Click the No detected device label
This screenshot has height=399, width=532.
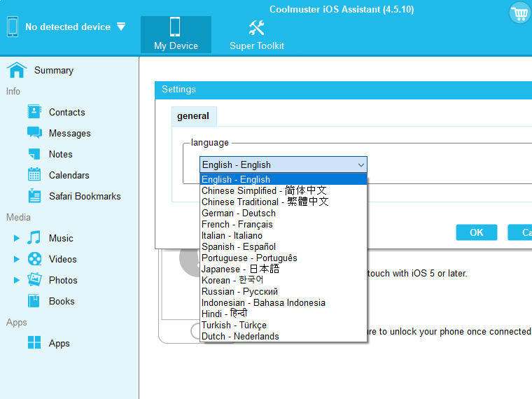[x=68, y=27]
